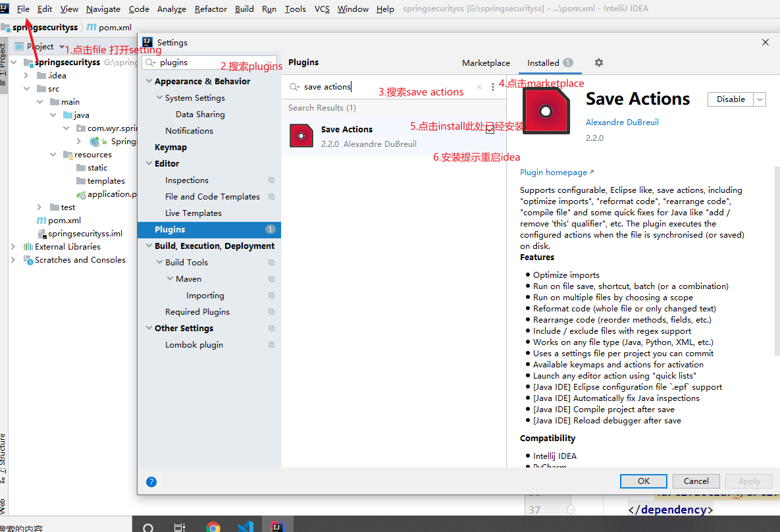780x532 pixels.
Task: Select the Plugins settings entry
Action: [209, 229]
